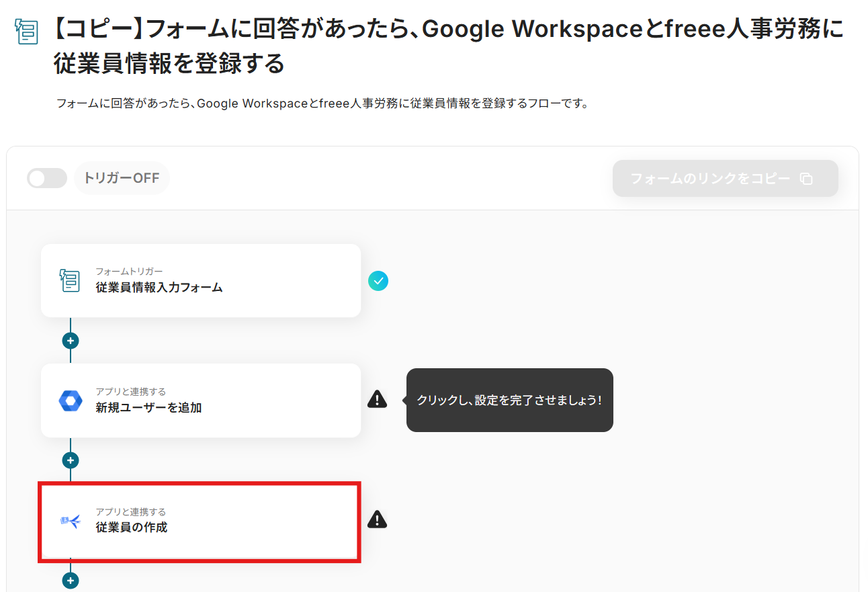Click the freee bird icon in 従業員の作成
Image resolution: width=868 pixels, height=592 pixels.
[71, 521]
